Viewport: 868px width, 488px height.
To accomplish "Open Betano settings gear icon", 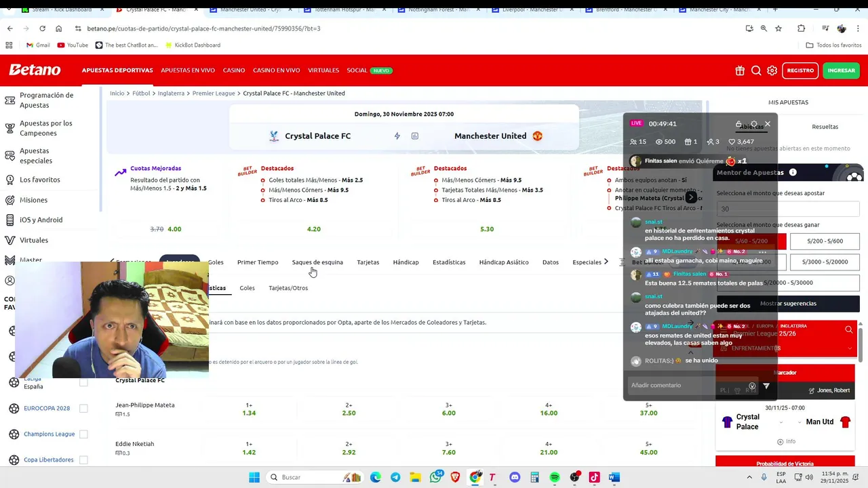I will pyautogui.click(x=772, y=70).
